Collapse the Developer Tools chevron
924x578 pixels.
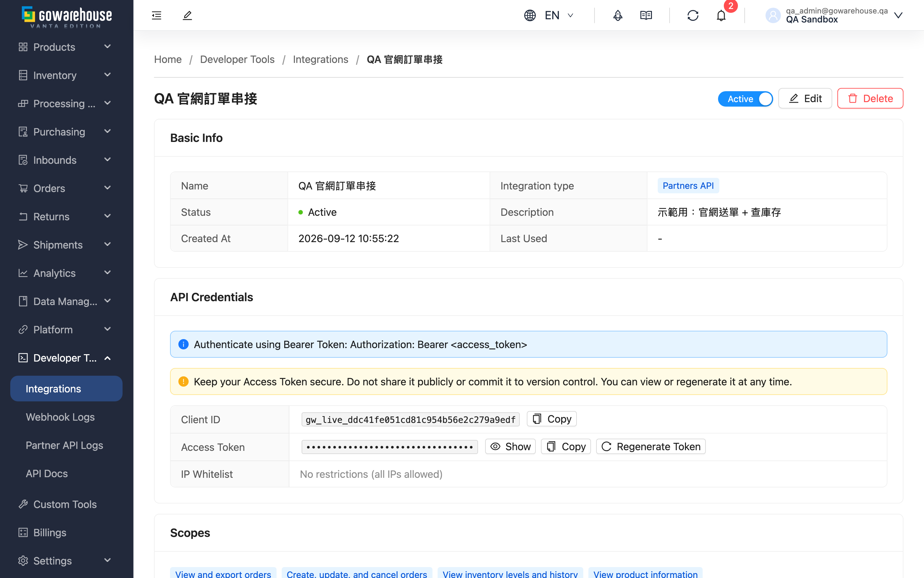coord(108,358)
